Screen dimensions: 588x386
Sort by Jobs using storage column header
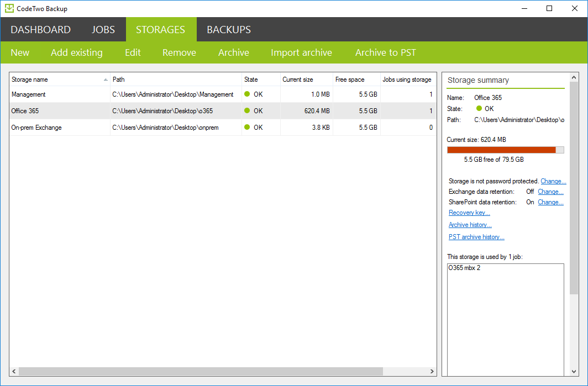click(x=408, y=80)
